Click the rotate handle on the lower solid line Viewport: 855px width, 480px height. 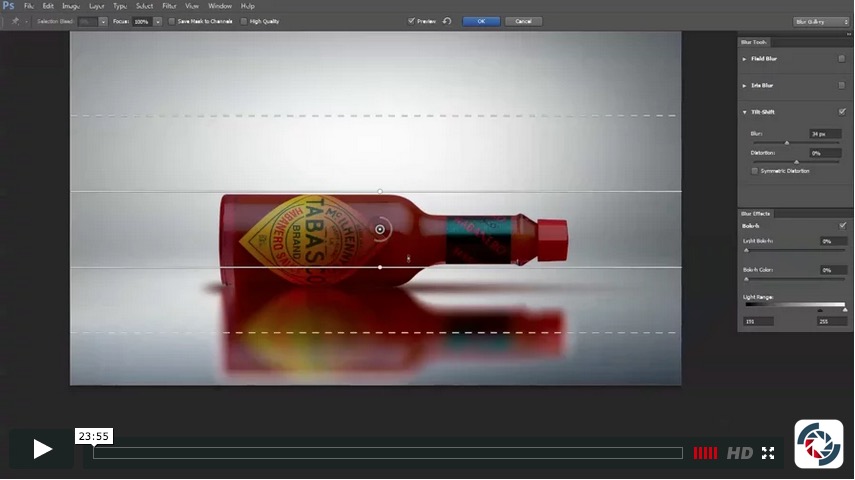(x=380, y=267)
